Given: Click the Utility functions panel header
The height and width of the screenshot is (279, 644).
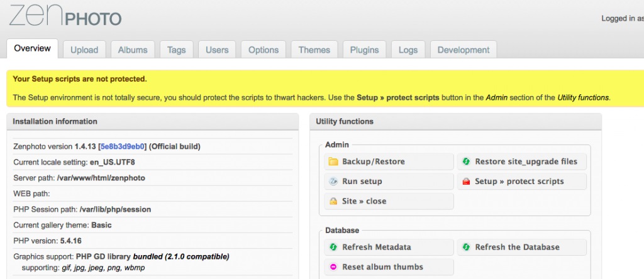Looking at the screenshot, I should click(456, 122).
